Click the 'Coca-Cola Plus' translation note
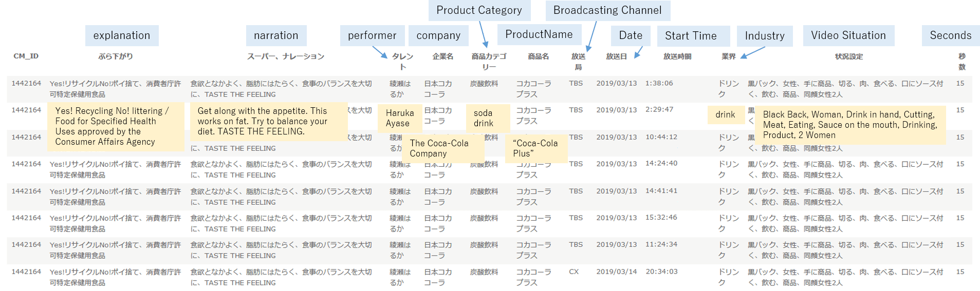Screen dimensions: 980x291 [535, 148]
